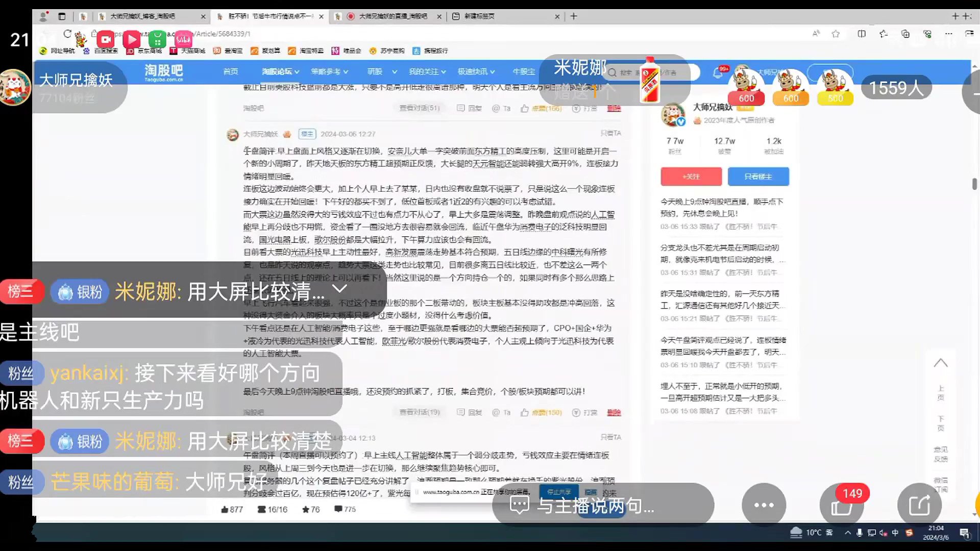The width and height of the screenshot is (980, 551).
Task: Click the blue 只看楼主 button
Action: point(758,177)
